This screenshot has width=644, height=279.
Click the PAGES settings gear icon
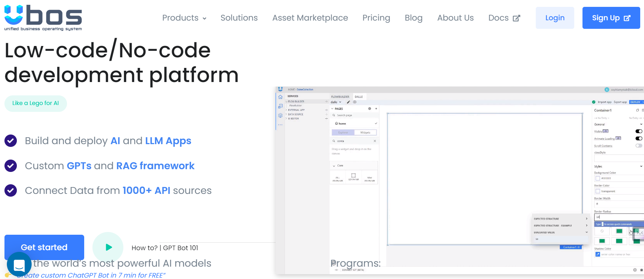370,108
